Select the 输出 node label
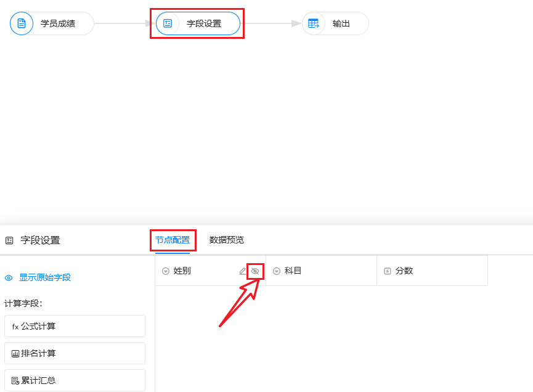This screenshot has width=533, height=392. click(341, 23)
